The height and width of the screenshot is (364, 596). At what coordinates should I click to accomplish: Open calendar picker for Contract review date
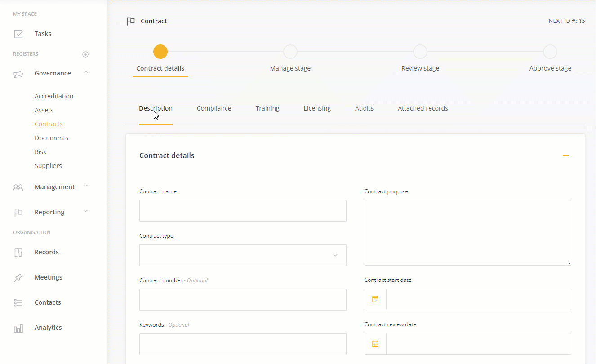(x=375, y=344)
